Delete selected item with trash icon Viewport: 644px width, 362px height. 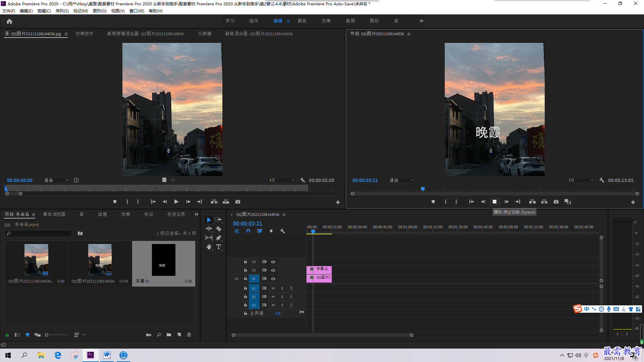189,335
